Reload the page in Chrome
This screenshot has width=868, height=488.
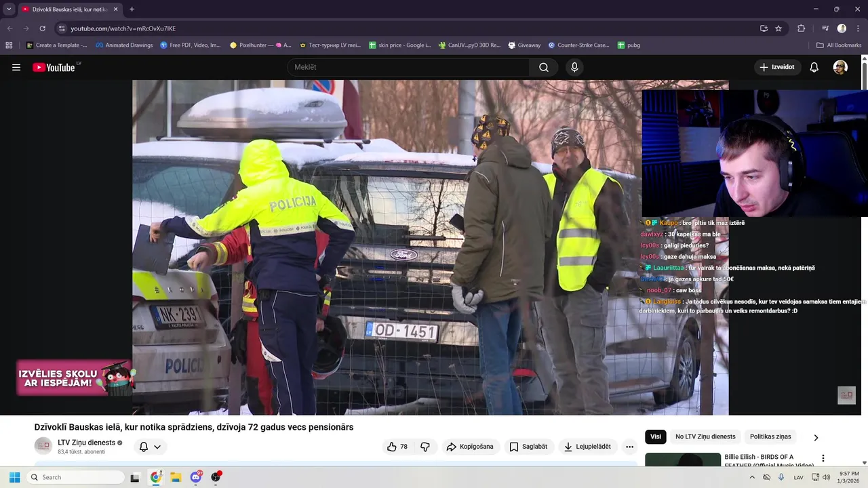click(42, 28)
